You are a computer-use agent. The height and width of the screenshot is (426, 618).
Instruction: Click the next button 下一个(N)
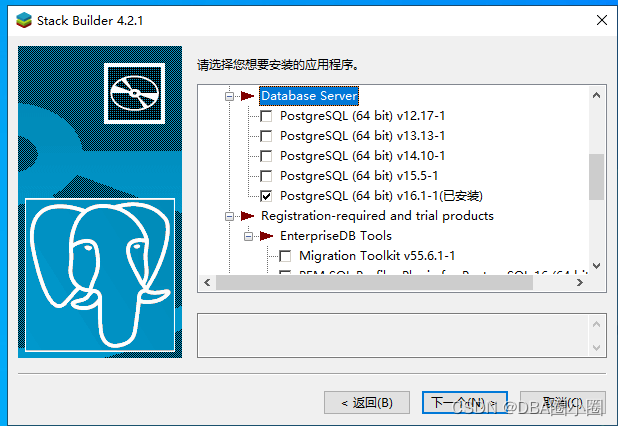pos(465,403)
